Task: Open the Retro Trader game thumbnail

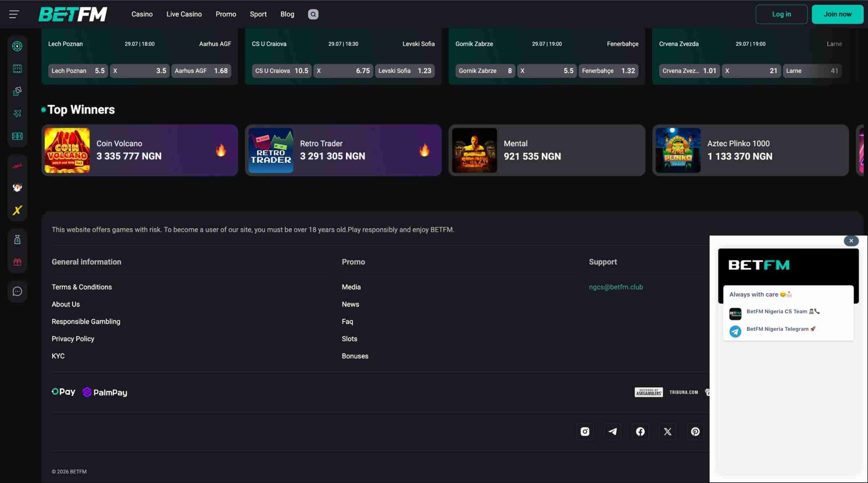Action: (271, 151)
